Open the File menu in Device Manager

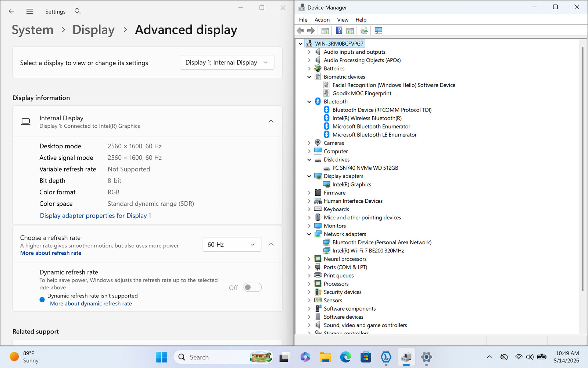click(x=303, y=20)
